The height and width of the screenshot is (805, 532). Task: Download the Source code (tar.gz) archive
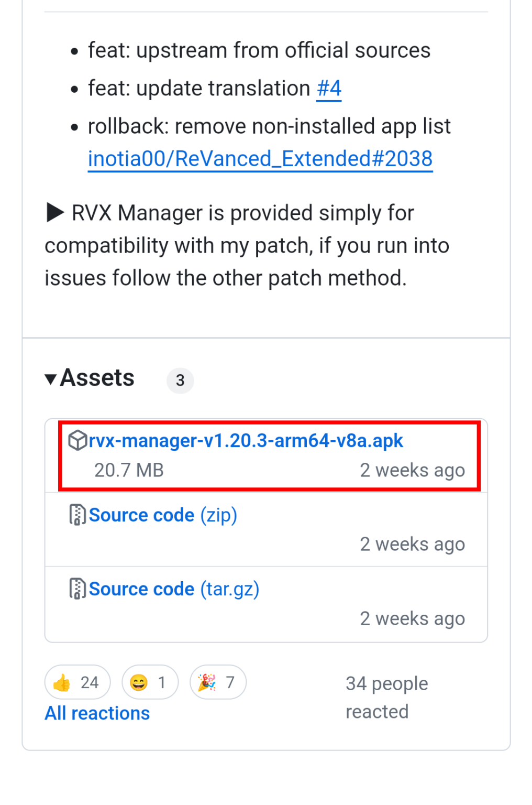[174, 589]
